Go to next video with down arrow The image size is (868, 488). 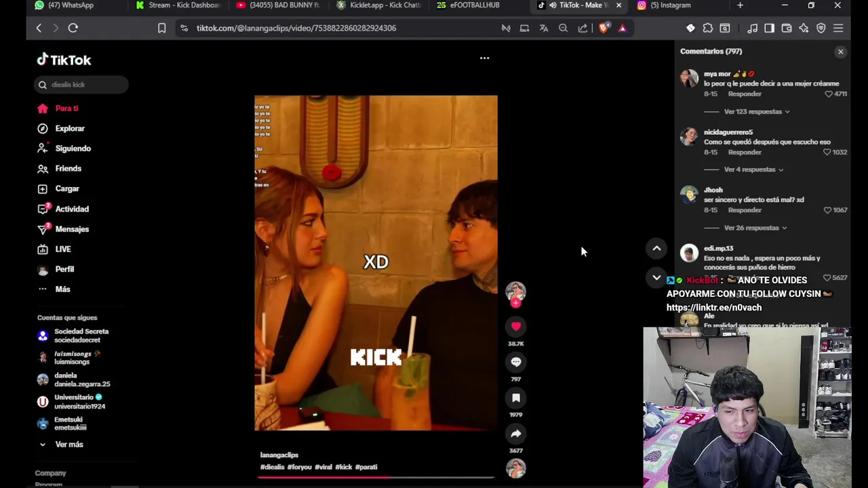(656, 277)
